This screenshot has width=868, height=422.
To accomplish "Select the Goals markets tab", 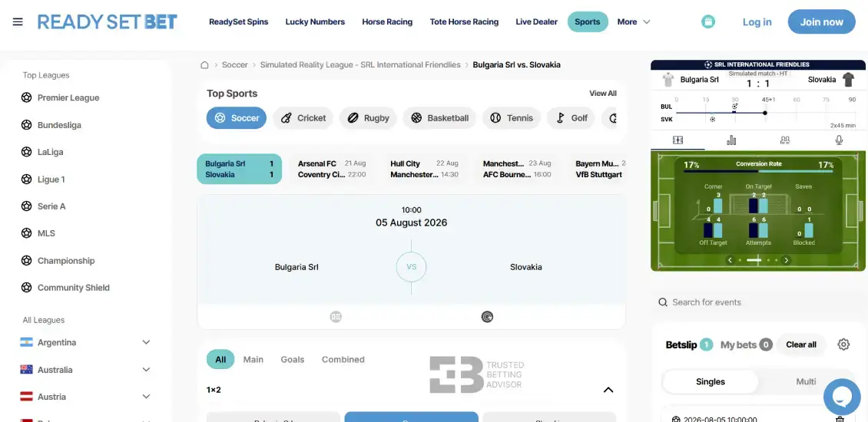I will (x=293, y=360).
